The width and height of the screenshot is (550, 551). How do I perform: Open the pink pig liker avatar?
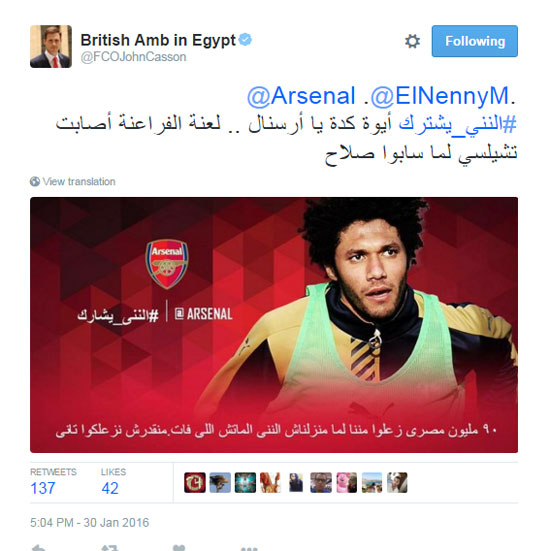coord(347,482)
